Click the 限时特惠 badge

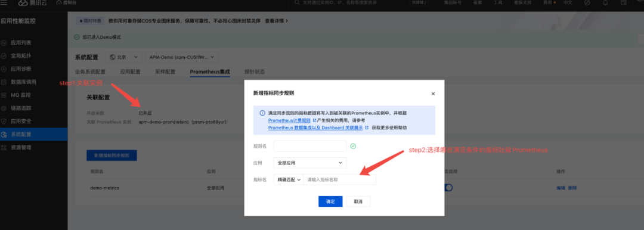point(90,20)
